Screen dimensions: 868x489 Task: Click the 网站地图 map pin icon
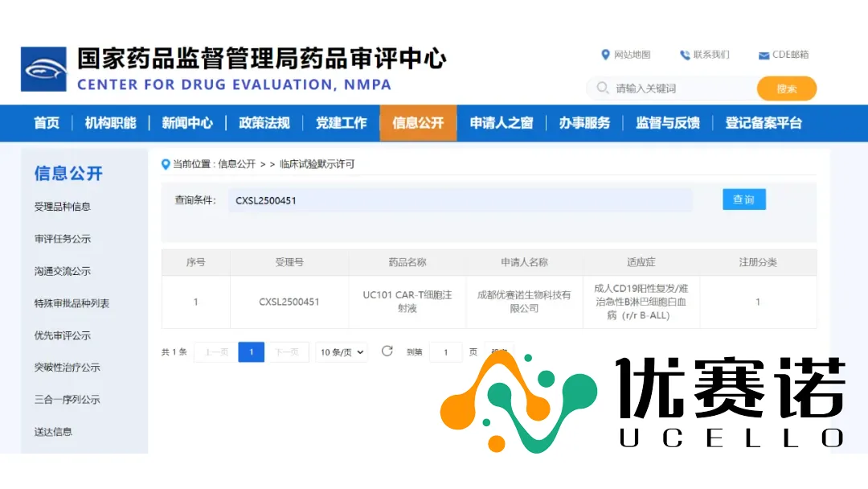[605, 55]
